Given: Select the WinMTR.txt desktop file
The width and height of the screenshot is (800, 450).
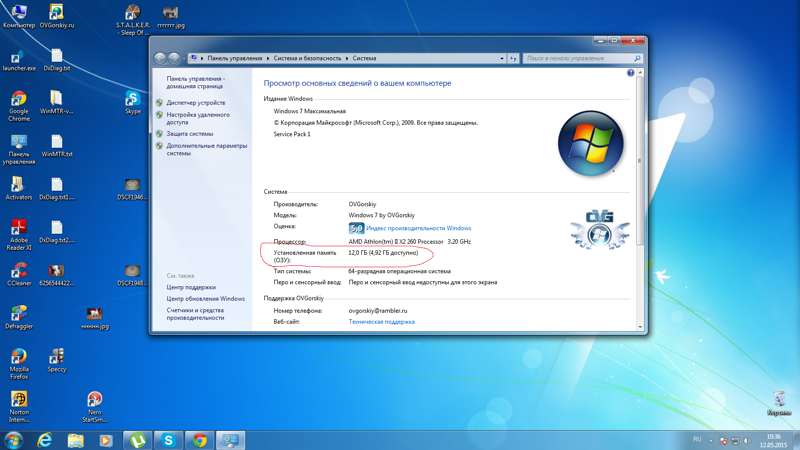Looking at the screenshot, I should pos(57,145).
